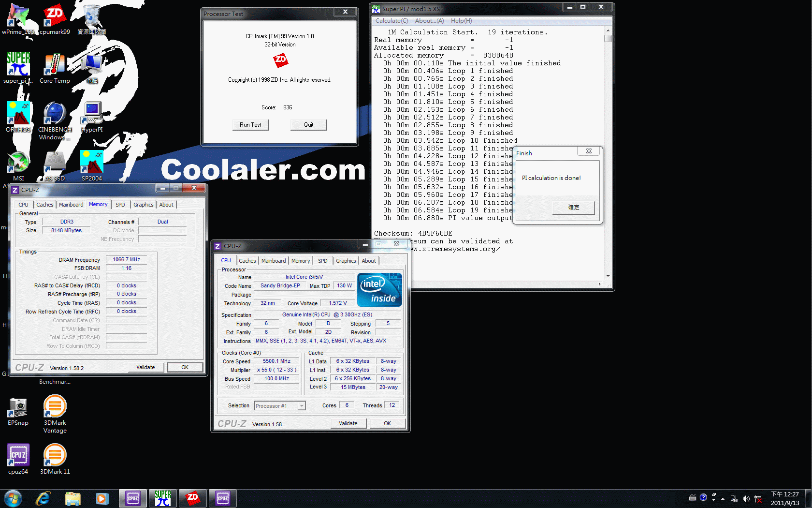Click the DRAM Frequency value field
The width and height of the screenshot is (812, 508).
[126, 259]
